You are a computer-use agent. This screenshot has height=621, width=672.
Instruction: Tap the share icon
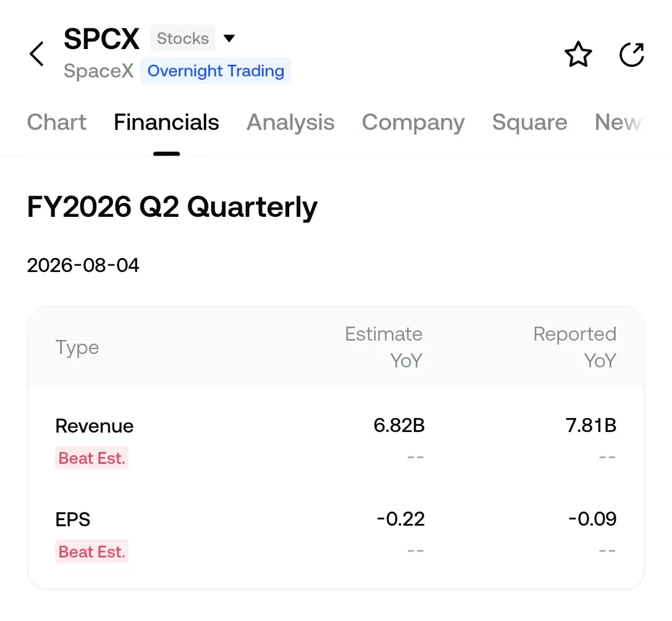coord(632,54)
